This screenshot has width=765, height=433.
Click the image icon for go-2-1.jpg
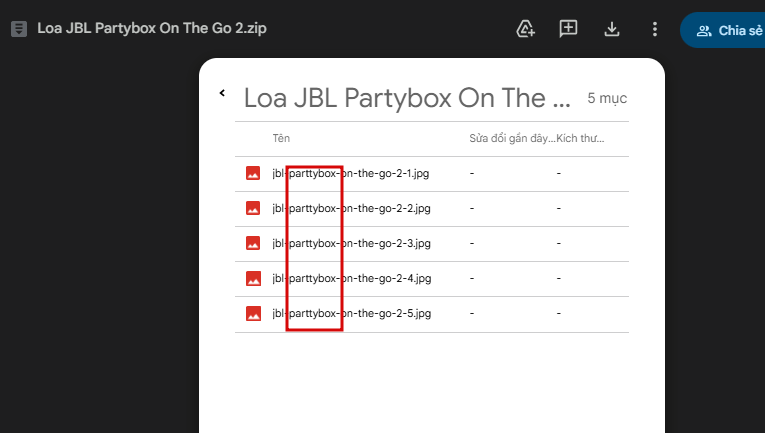point(253,173)
